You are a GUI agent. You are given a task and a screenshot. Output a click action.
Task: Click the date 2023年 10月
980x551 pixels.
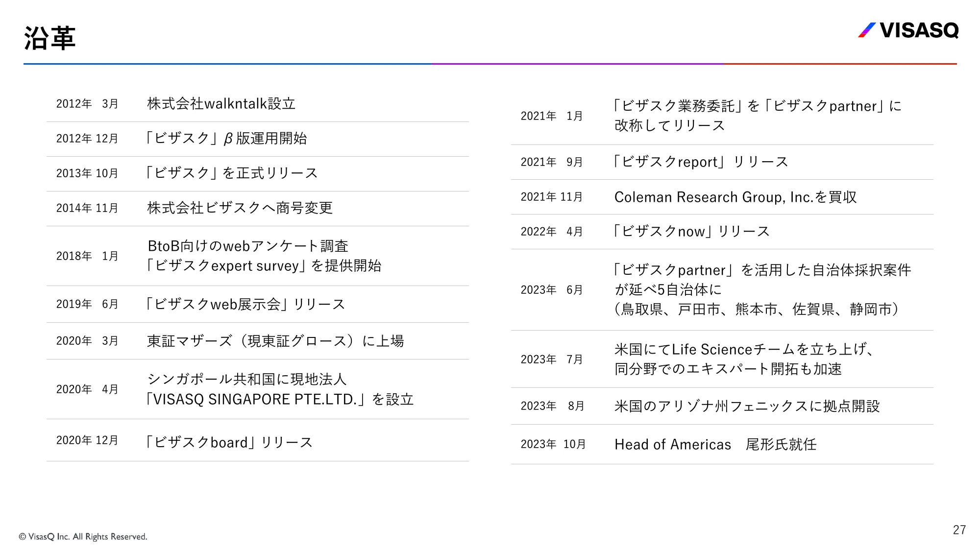tap(553, 444)
